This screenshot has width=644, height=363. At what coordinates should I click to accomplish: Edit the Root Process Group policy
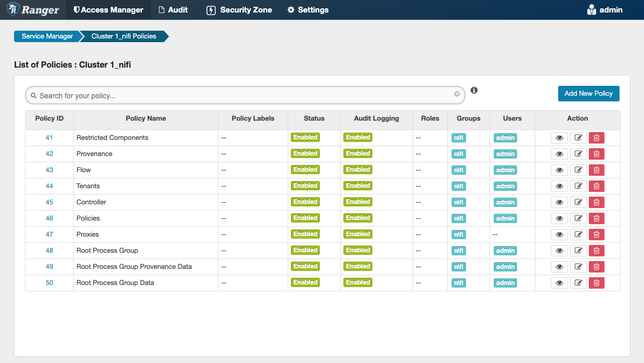tap(578, 251)
